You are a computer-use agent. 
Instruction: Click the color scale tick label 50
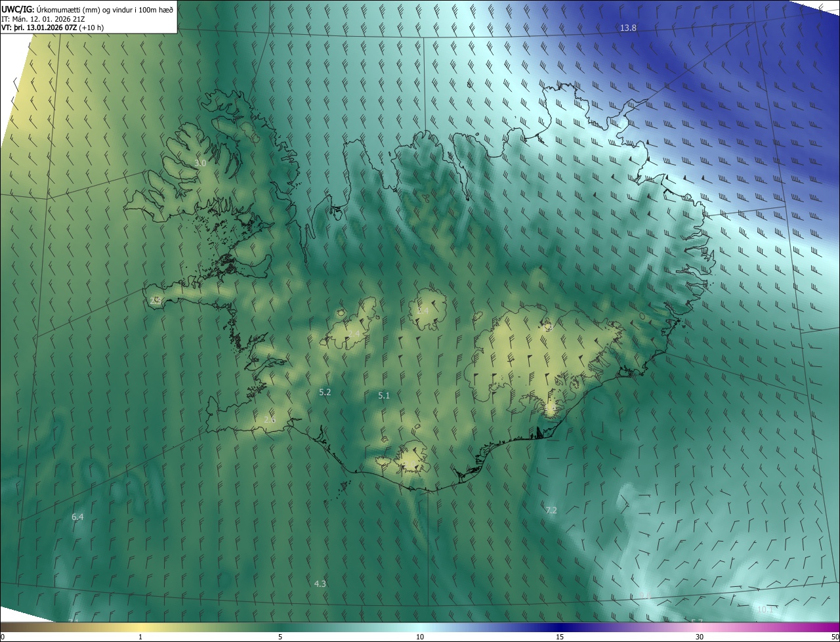click(835, 637)
